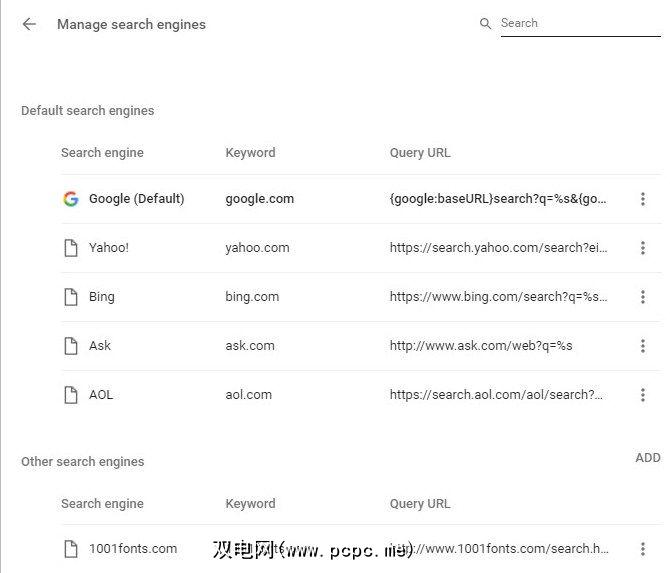
Task: Click the Bing page icon
Action: point(70,297)
